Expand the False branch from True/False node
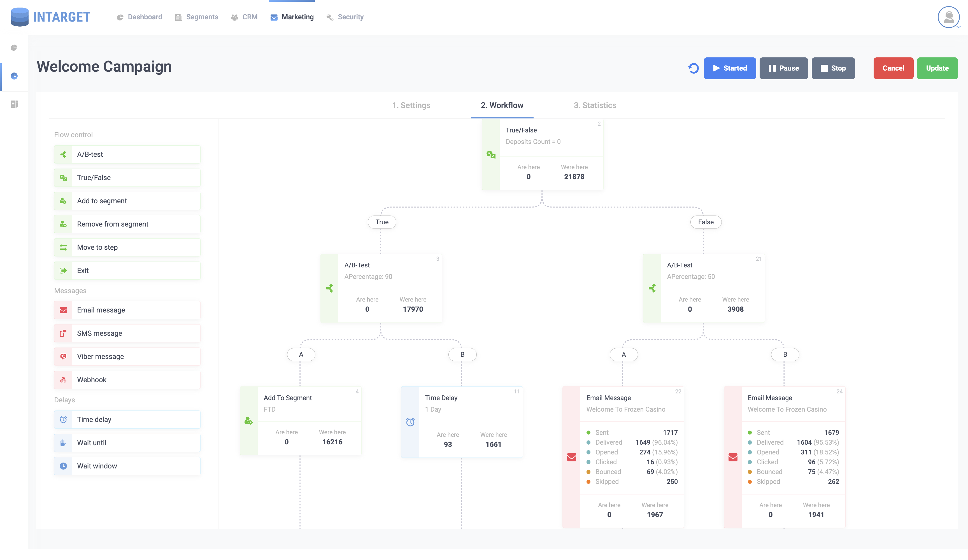 (x=705, y=221)
